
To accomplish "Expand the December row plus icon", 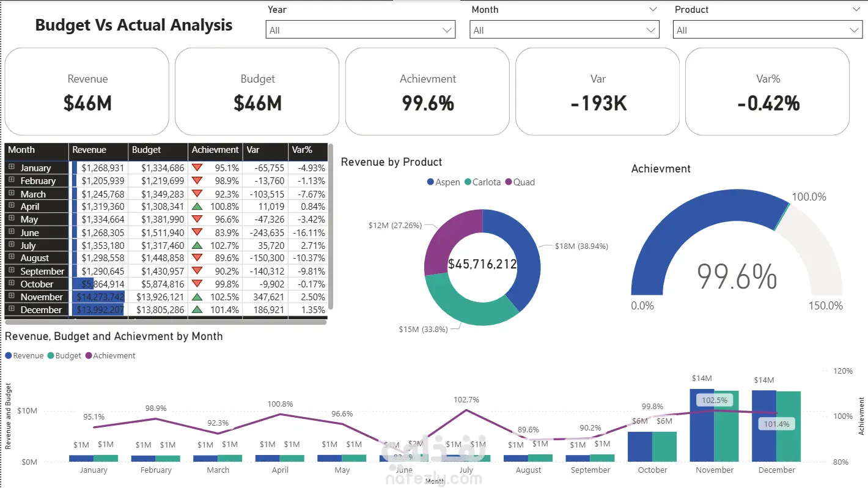I will [12, 309].
